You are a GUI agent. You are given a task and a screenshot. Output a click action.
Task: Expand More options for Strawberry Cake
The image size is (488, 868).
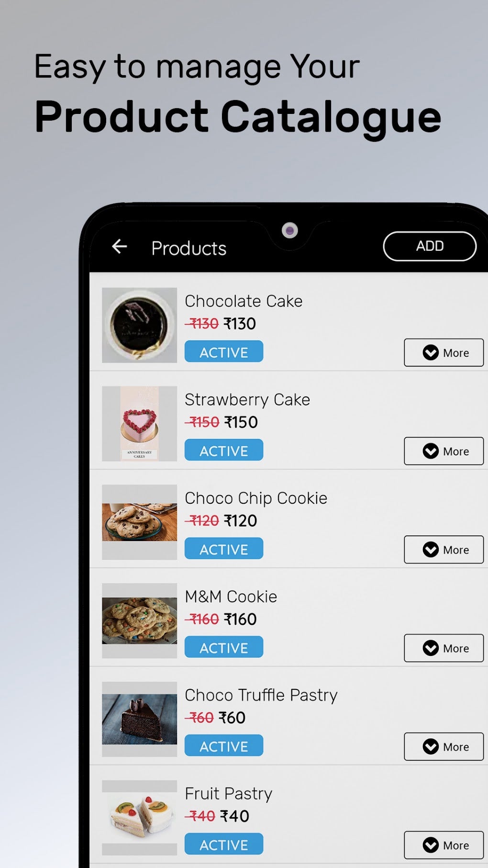tap(444, 451)
